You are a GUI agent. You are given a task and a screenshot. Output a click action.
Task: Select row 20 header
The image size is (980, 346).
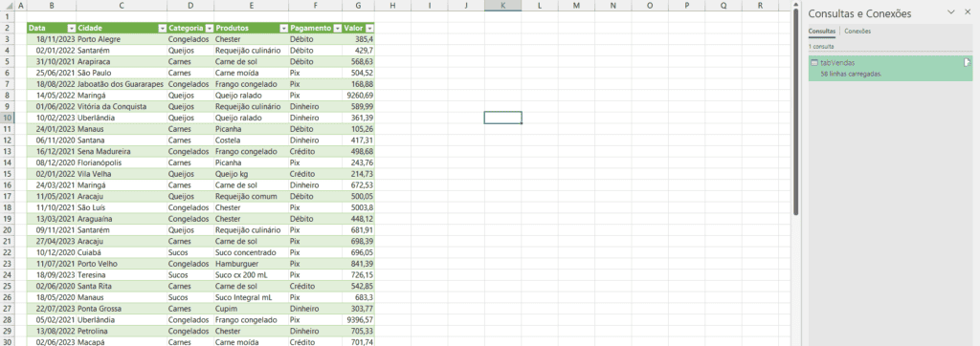(x=7, y=229)
